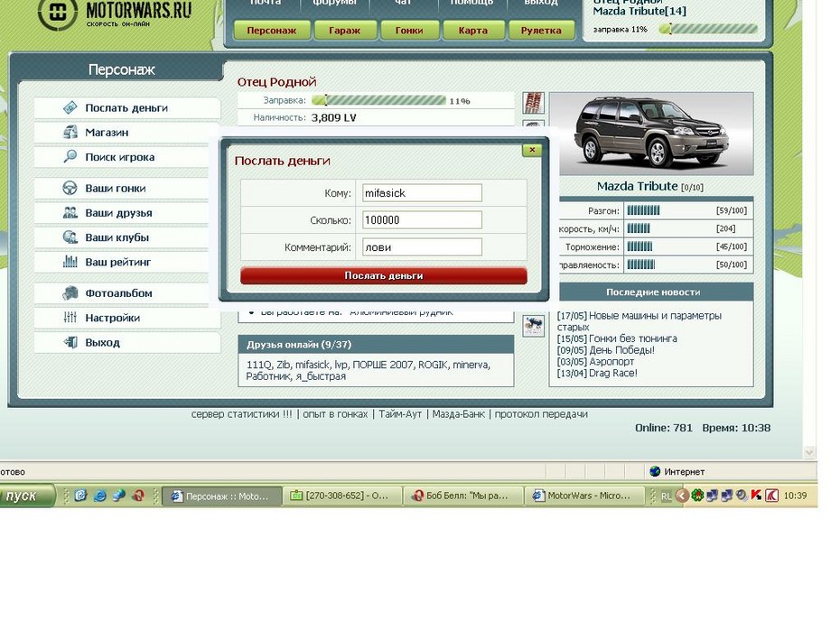Viewport: 840px width, 630px height.
Task: Click the Заправка fuel bar under Отец Родной
Action: (378, 100)
